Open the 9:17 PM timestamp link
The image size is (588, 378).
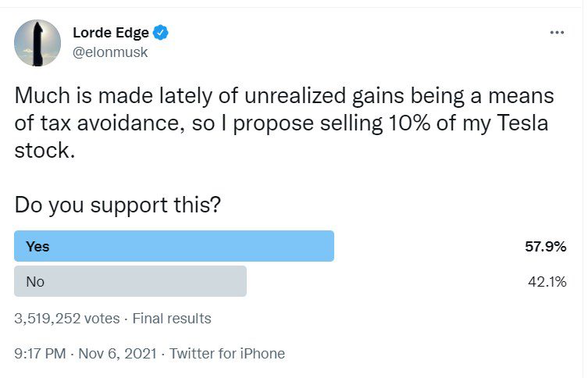click(x=40, y=353)
